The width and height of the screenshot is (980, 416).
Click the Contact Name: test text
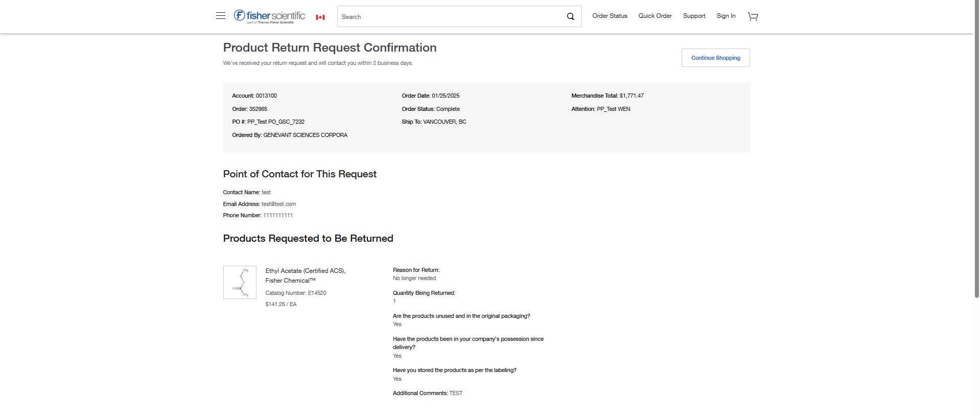247,192
